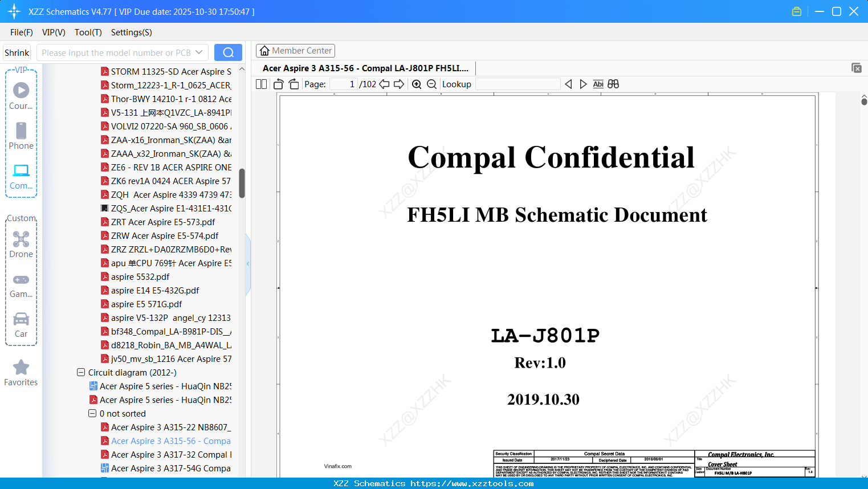Click the PDF icon of ZRT Acer Aspire E5-573.pdf

click(x=105, y=222)
